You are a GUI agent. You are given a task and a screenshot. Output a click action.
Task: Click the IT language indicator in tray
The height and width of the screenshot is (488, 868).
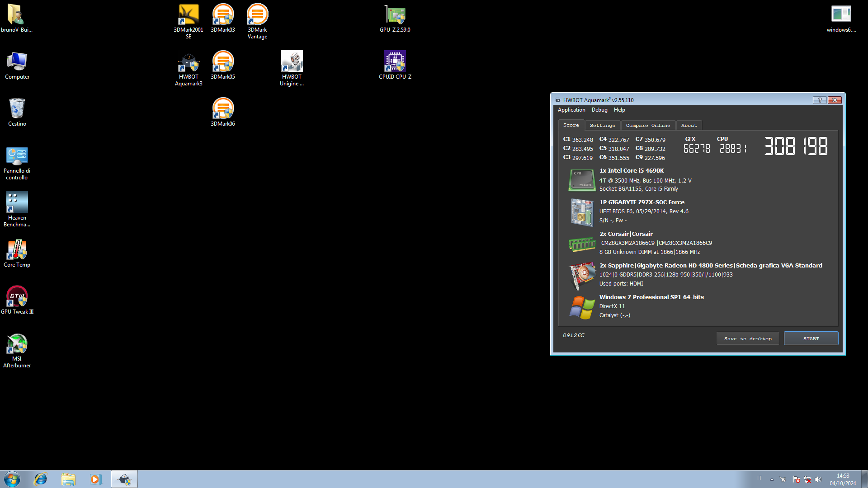pos(759,478)
